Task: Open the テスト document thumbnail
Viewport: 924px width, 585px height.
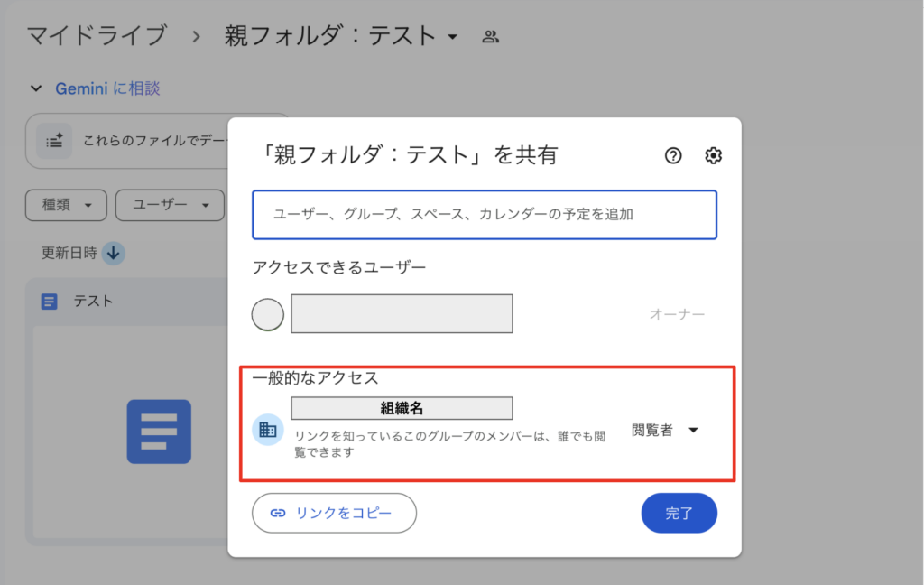Action: pos(159,432)
